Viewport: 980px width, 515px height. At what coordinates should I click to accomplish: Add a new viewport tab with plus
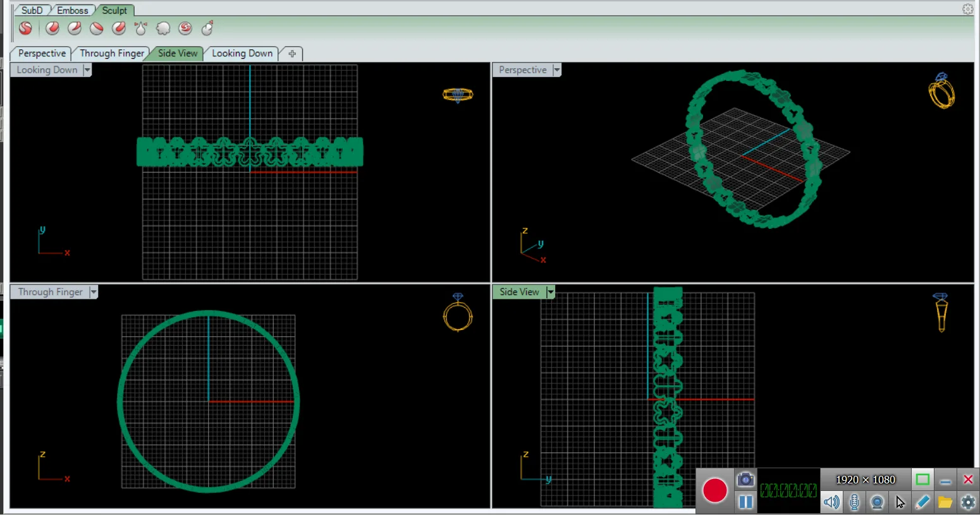point(292,54)
